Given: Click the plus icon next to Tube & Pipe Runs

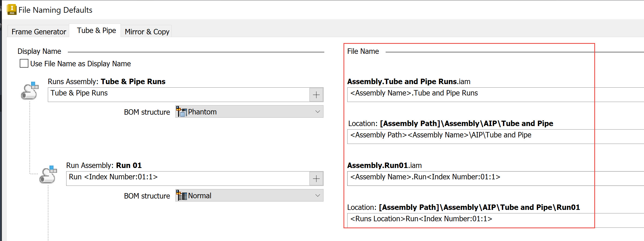Looking at the screenshot, I should [x=316, y=94].
